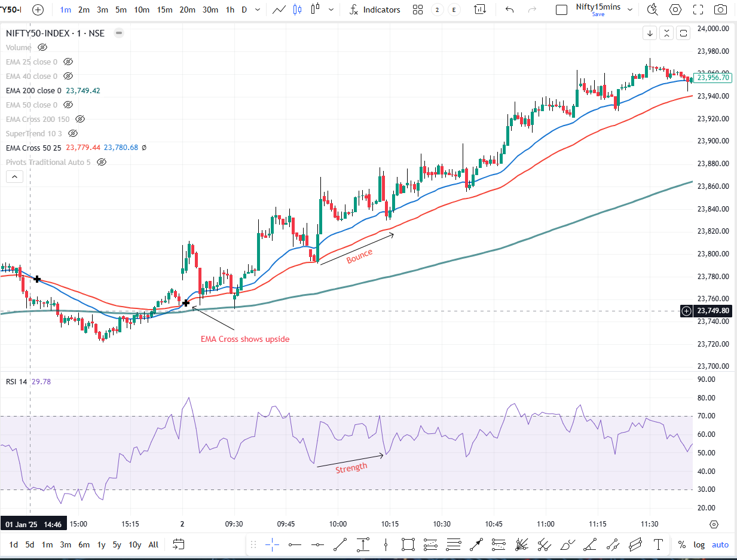This screenshot has width=737, height=560.
Task: Select the text tool in drawing toolbar
Action: pyautogui.click(x=658, y=544)
